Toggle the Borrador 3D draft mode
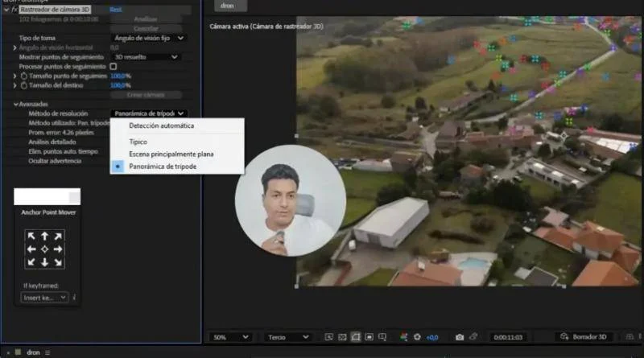This screenshot has height=358, width=644. click(x=589, y=336)
